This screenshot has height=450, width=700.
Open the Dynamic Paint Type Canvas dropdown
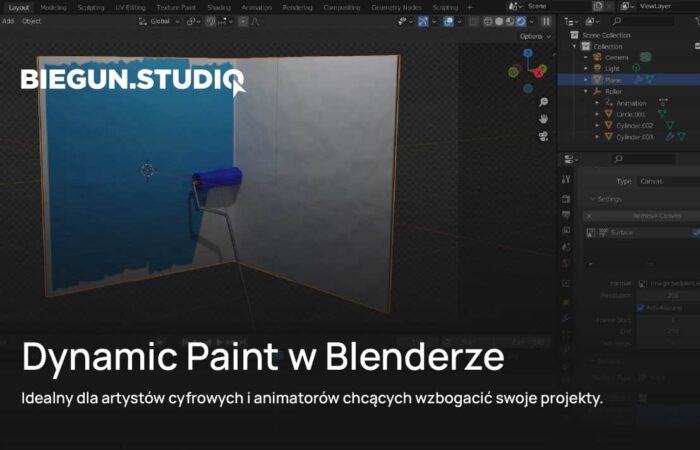668,181
